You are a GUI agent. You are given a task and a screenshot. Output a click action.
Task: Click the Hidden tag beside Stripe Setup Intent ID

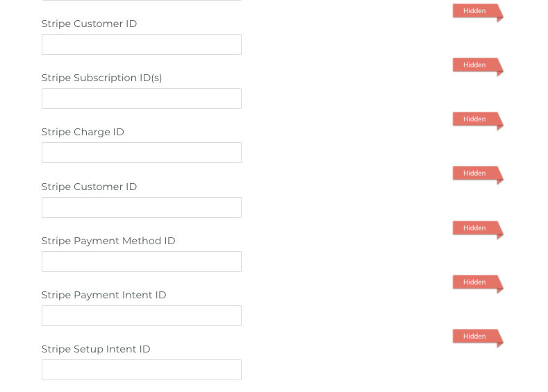tap(475, 336)
